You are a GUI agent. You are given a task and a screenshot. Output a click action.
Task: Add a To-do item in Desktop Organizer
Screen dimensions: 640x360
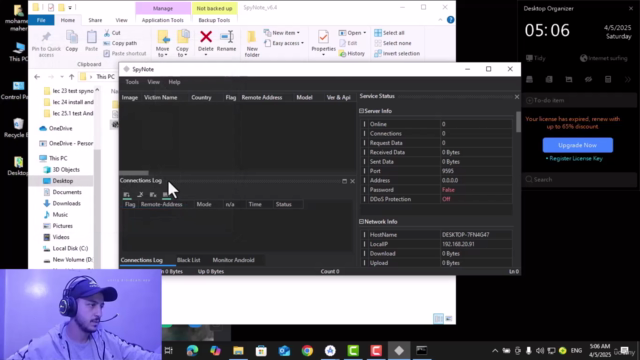(x=579, y=100)
